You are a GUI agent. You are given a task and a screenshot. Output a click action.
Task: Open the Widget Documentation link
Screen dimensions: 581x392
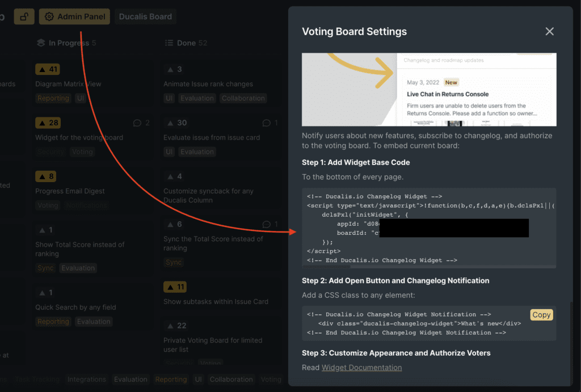pos(361,368)
